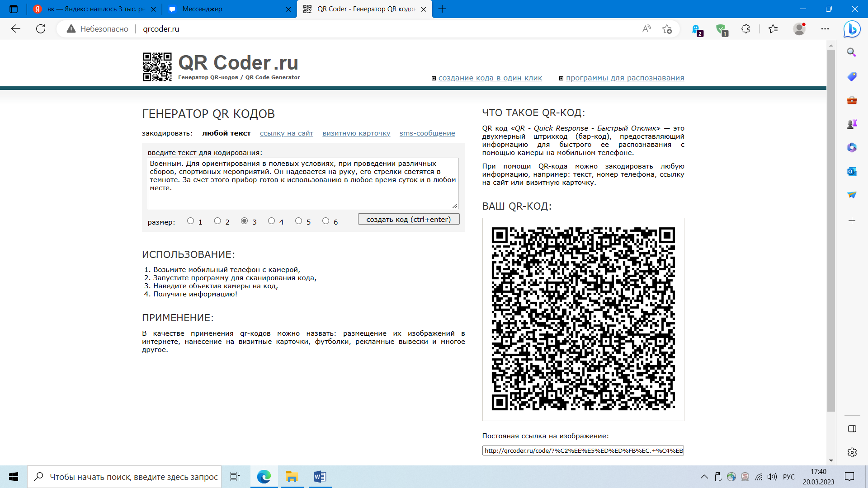868x488 pixels.
Task: Open sidebar settings gear
Action: click(852, 452)
